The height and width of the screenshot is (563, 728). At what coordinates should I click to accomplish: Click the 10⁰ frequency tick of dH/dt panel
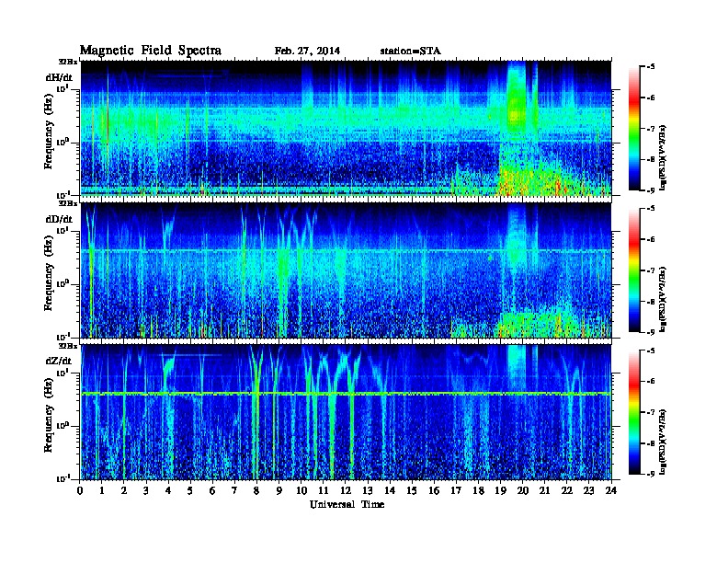pyautogui.click(x=63, y=142)
